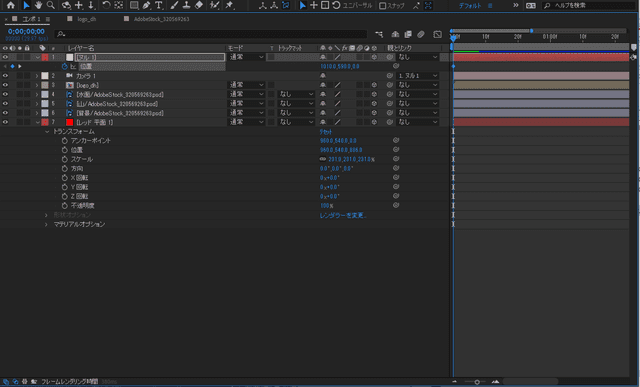Hide the カメラ 1 layer eye

[x=5, y=76]
